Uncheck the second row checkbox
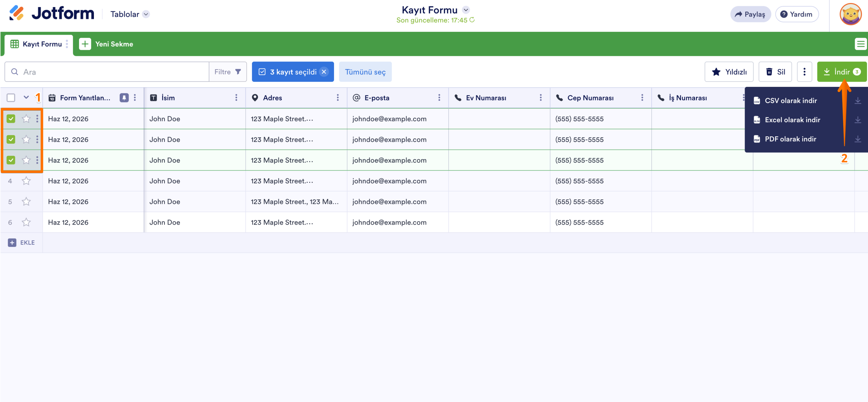The image size is (868, 402). coord(11,139)
